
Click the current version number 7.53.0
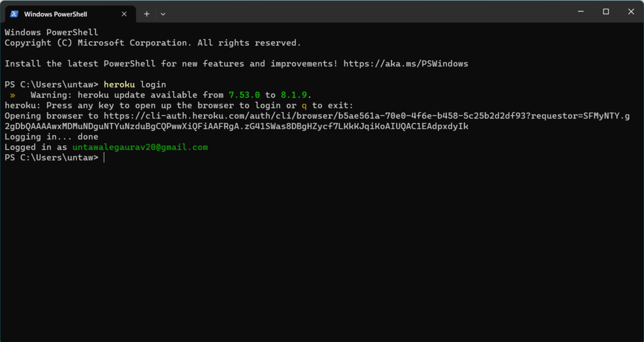(244, 95)
